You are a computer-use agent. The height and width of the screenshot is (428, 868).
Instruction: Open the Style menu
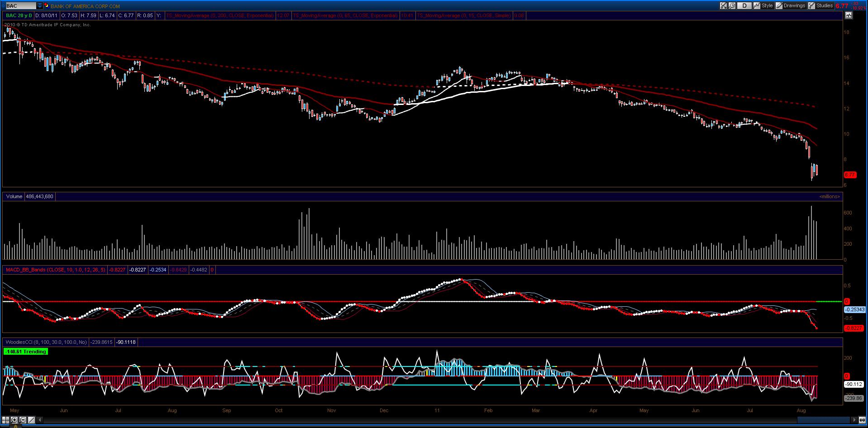(763, 5)
